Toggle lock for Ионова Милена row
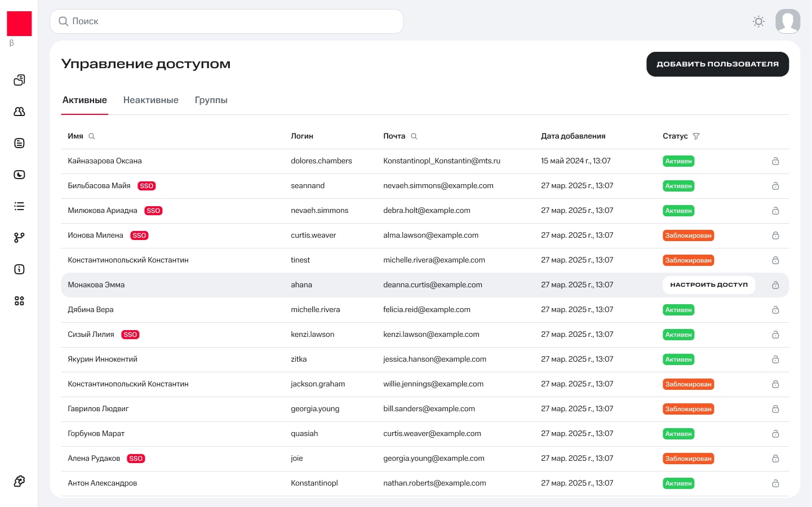Viewport: 812px width, 507px height. (x=775, y=235)
